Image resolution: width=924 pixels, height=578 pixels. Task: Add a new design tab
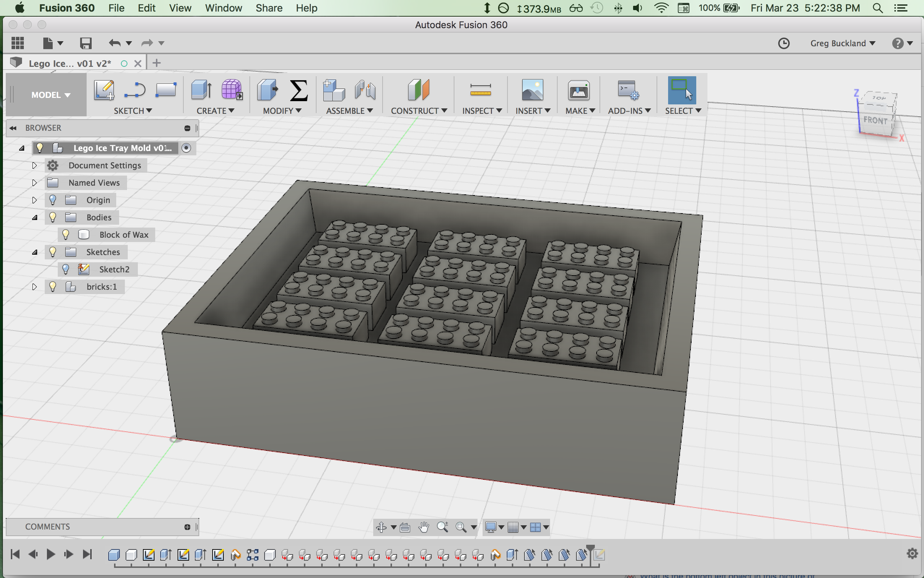[x=157, y=63]
